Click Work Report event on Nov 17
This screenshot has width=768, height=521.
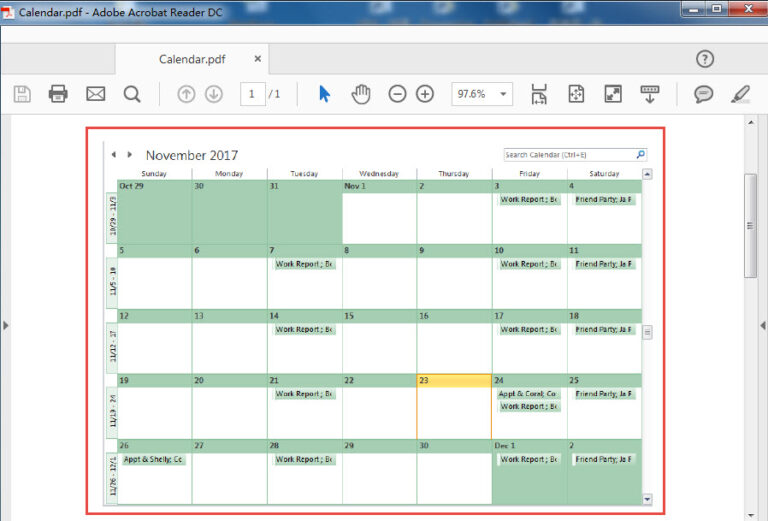529,330
